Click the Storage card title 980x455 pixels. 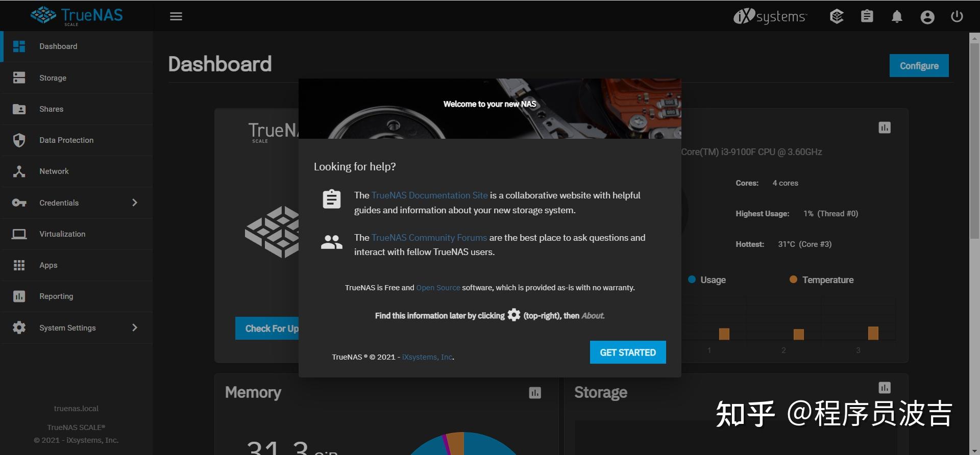tap(601, 392)
